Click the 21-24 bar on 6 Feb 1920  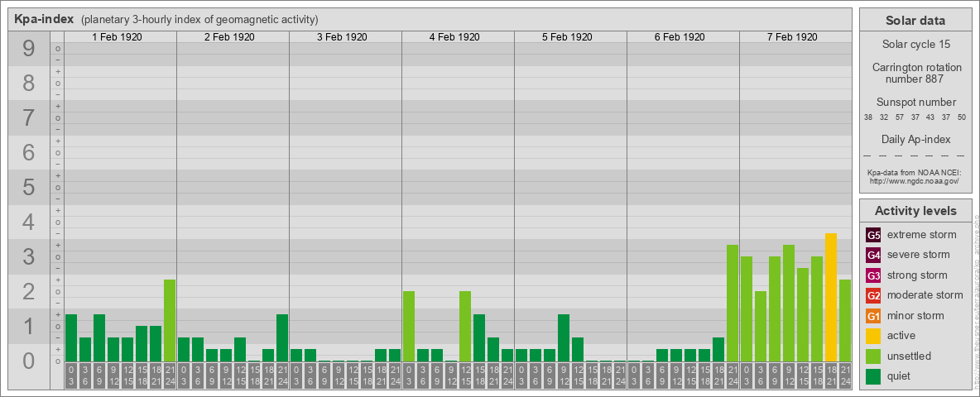733,303
